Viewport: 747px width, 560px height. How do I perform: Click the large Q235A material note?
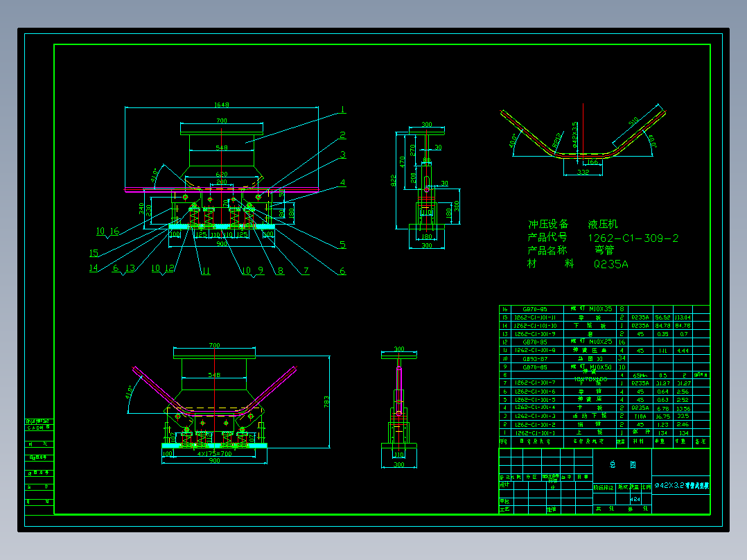[x=610, y=264]
